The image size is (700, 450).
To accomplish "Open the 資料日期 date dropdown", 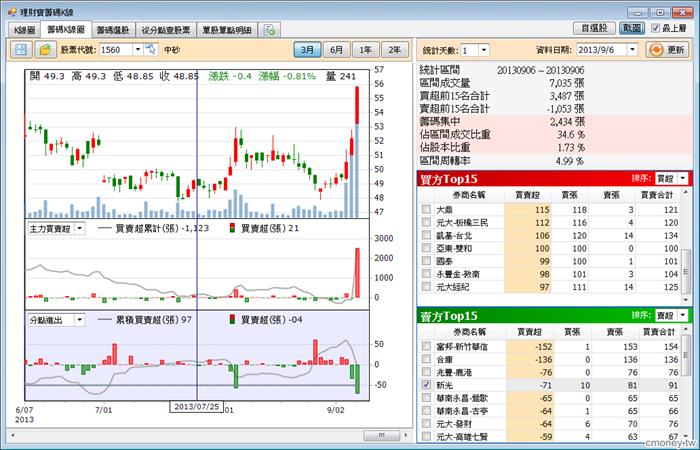I will [x=632, y=50].
